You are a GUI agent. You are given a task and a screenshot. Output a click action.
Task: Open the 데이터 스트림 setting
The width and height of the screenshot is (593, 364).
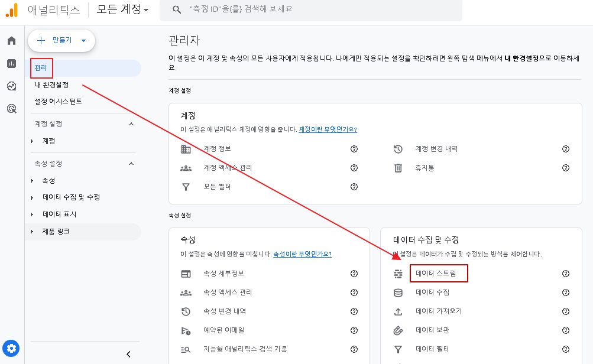tap(436, 273)
